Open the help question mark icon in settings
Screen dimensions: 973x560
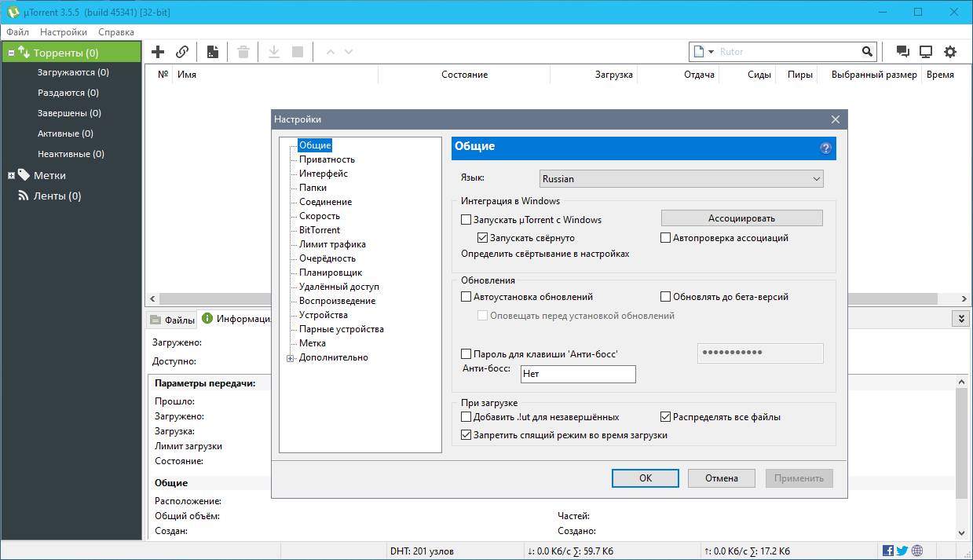pos(825,148)
